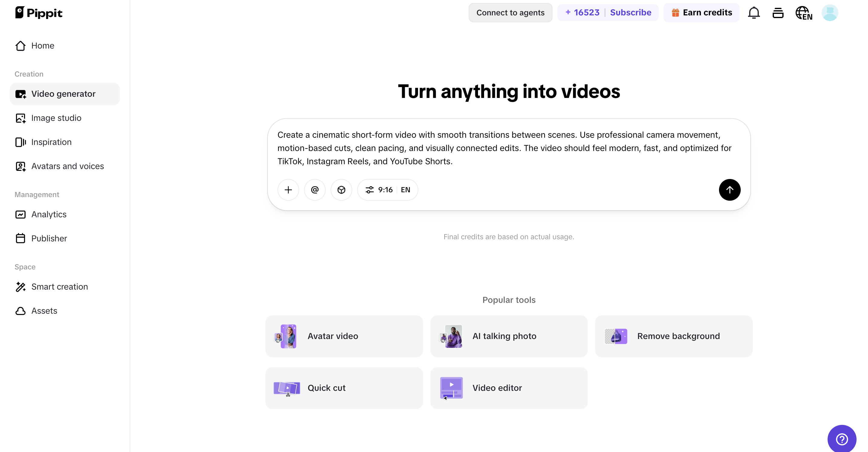868x452 pixels.
Task: Open Image studio
Action: pyautogui.click(x=65, y=118)
